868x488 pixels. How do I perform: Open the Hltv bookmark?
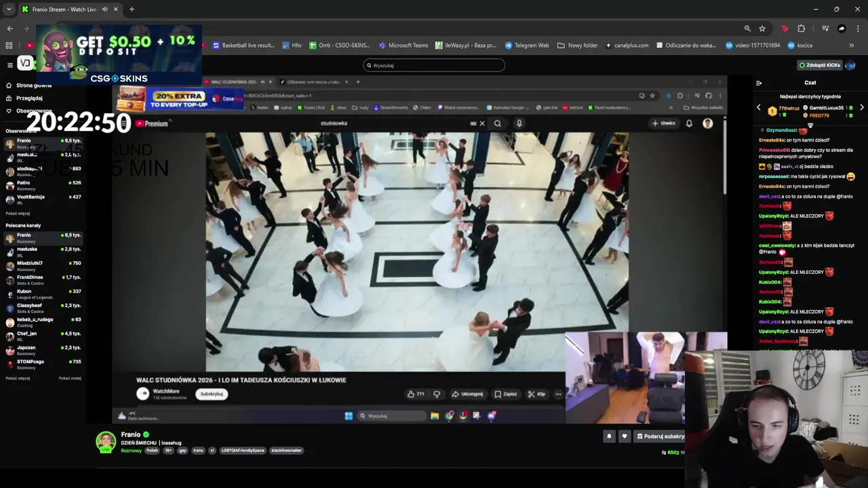[x=292, y=45]
